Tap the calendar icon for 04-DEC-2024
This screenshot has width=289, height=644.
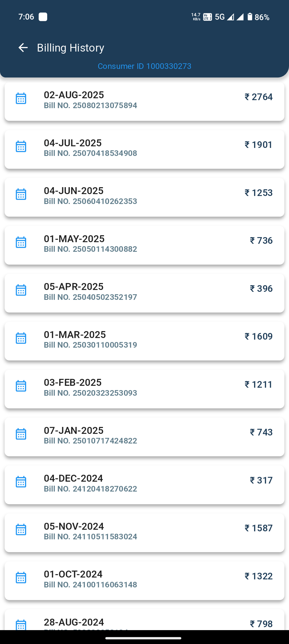click(x=21, y=482)
